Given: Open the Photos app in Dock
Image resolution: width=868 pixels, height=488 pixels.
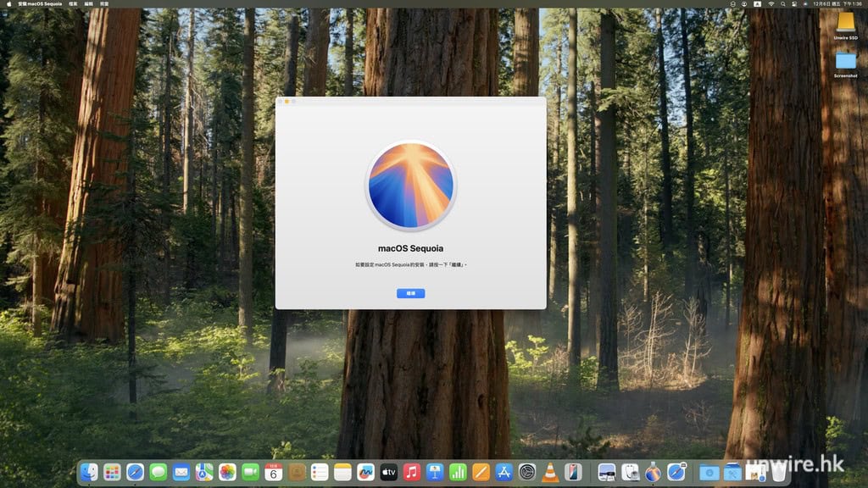Looking at the screenshot, I should pos(227,472).
